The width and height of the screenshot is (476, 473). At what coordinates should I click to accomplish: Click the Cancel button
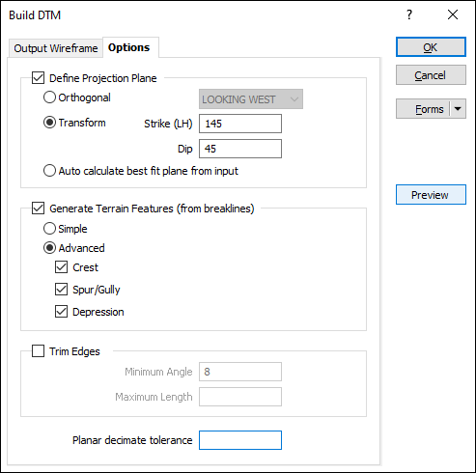[x=431, y=75]
